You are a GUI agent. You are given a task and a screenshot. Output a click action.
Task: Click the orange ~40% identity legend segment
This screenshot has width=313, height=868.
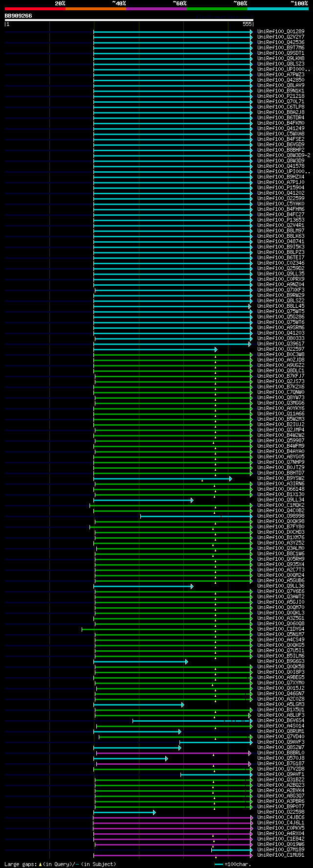click(x=96, y=8)
